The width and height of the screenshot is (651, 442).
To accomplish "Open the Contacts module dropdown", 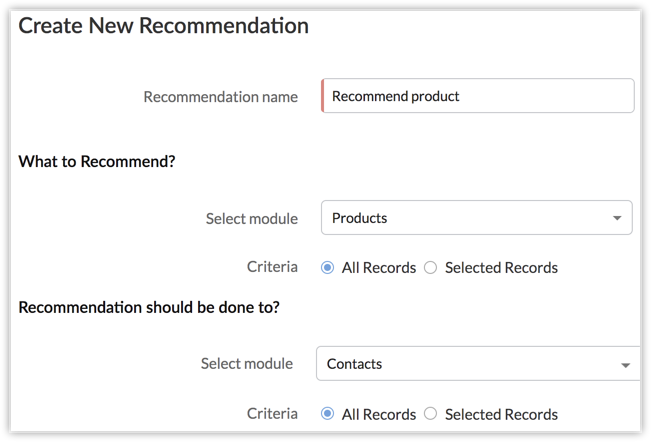I will [x=476, y=364].
